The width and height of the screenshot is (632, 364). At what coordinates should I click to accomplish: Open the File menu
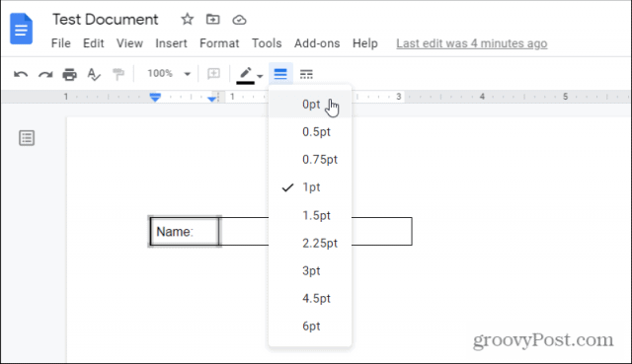pyautogui.click(x=61, y=43)
